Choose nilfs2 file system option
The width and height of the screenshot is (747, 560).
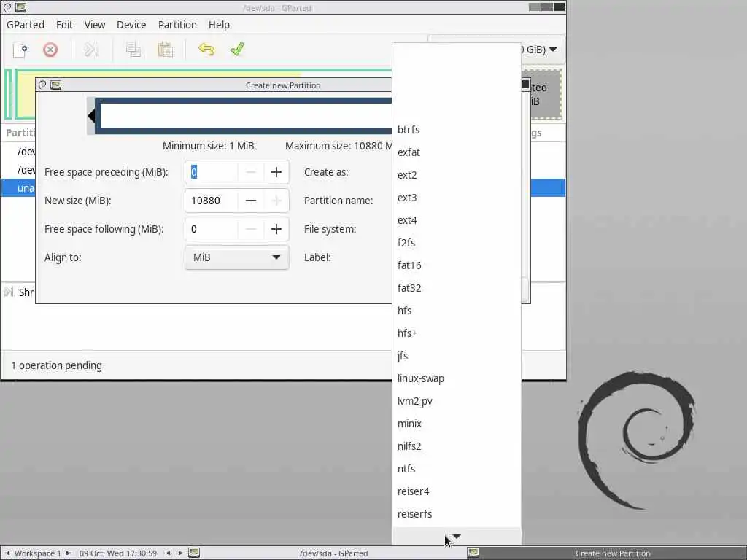point(457,446)
